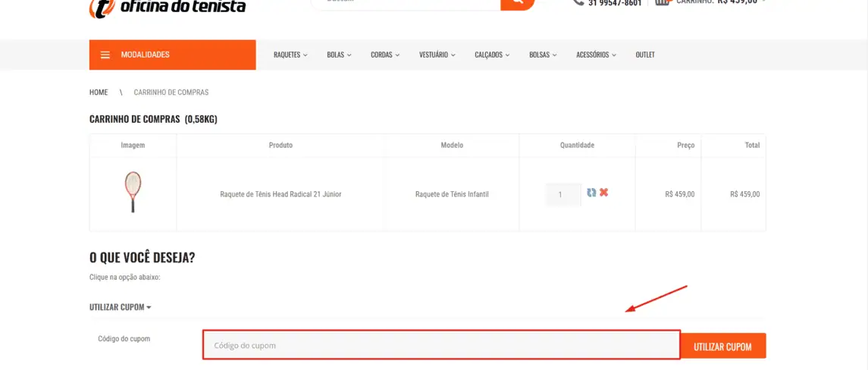The width and height of the screenshot is (868, 370).
Task: Expand the Cordas dropdown menu
Action: (385, 55)
